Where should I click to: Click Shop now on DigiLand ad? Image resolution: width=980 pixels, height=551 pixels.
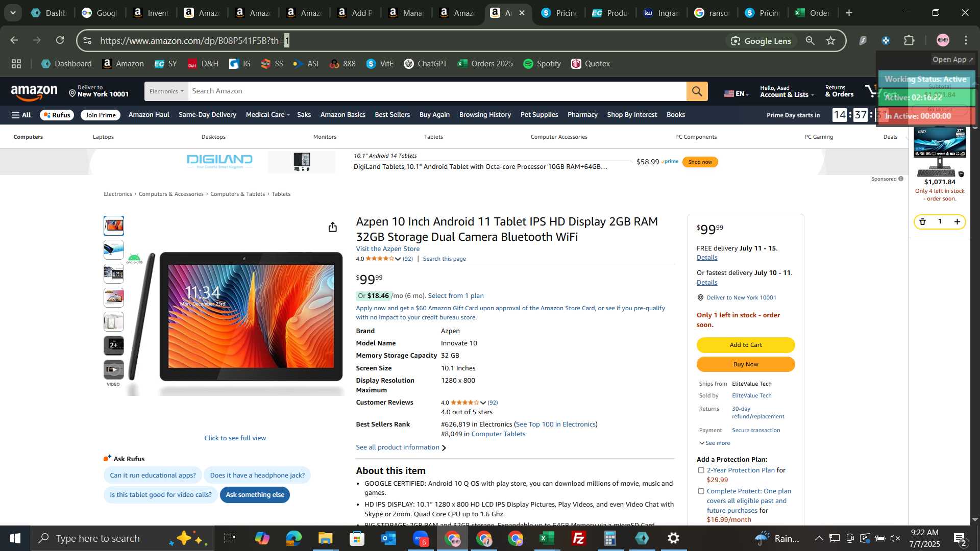700,162
